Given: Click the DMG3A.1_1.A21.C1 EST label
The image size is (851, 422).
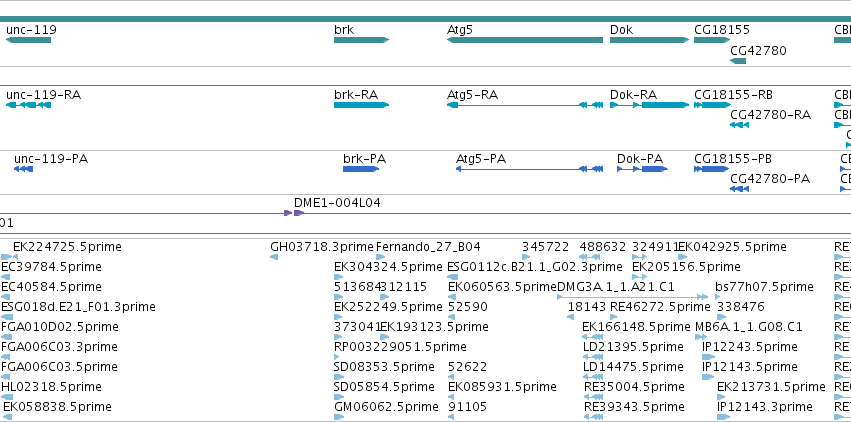Looking at the screenshot, I should point(616,287).
